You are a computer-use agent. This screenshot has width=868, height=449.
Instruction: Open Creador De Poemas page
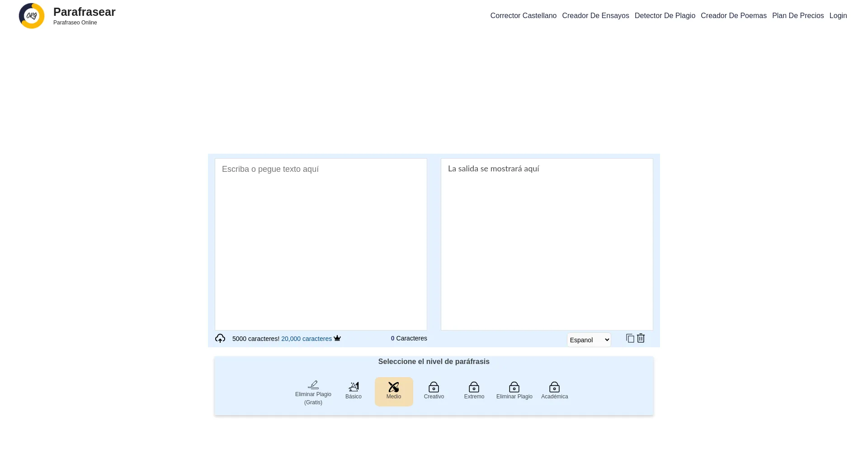click(734, 16)
